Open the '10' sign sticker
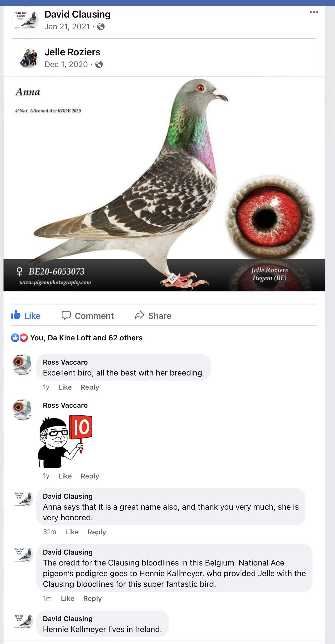This screenshot has height=644, width=335. (65, 441)
